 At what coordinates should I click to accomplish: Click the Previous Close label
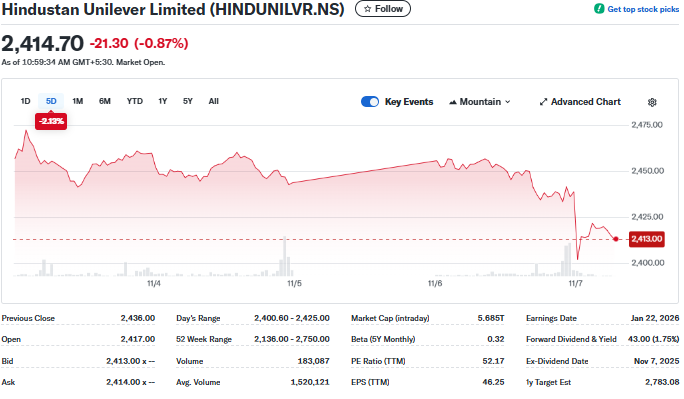click(x=28, y=318)
